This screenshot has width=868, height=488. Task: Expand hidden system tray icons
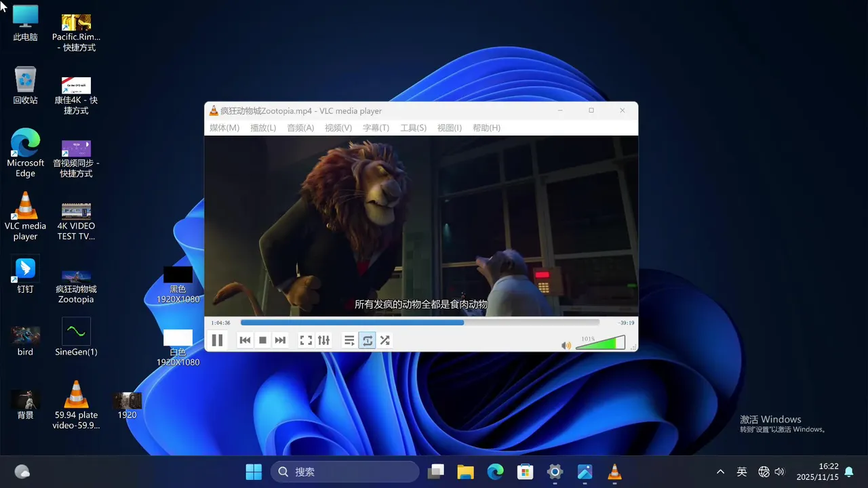(720, 472)
